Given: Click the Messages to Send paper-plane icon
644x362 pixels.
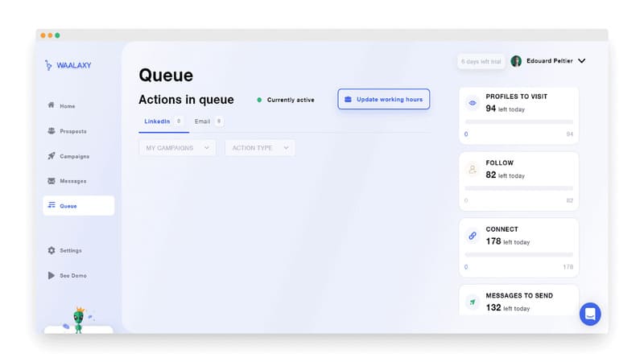Looking at the screenshot, I should [x=473, y=302].
